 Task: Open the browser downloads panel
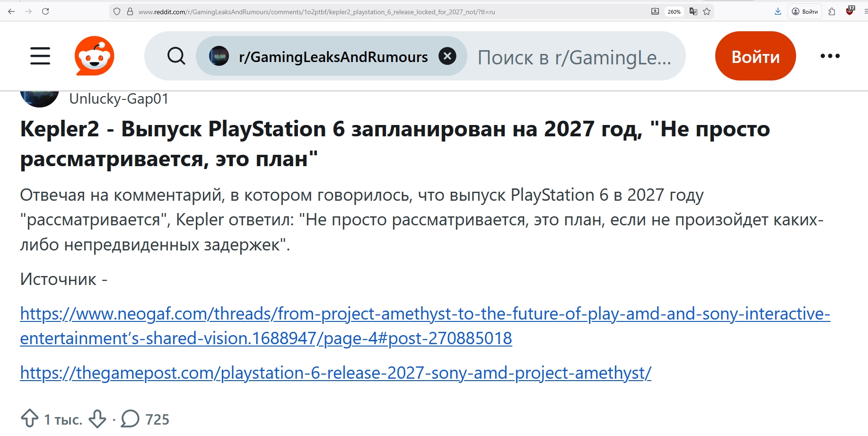pos(778,11)
